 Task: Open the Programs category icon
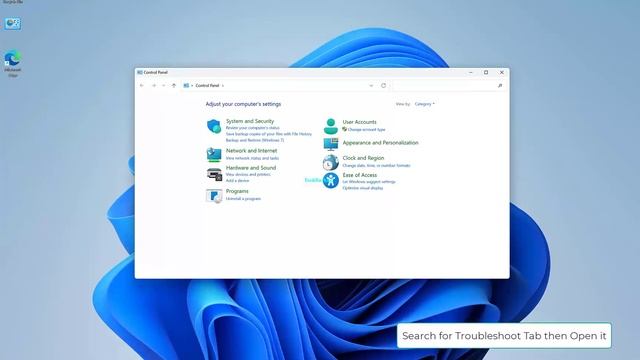(214, 196)
